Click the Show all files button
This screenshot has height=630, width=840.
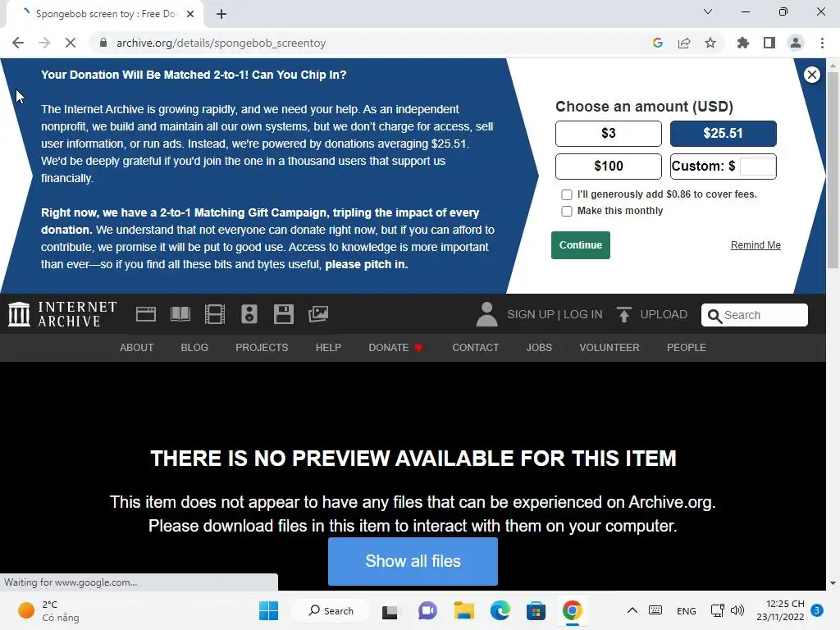point(413,561)
